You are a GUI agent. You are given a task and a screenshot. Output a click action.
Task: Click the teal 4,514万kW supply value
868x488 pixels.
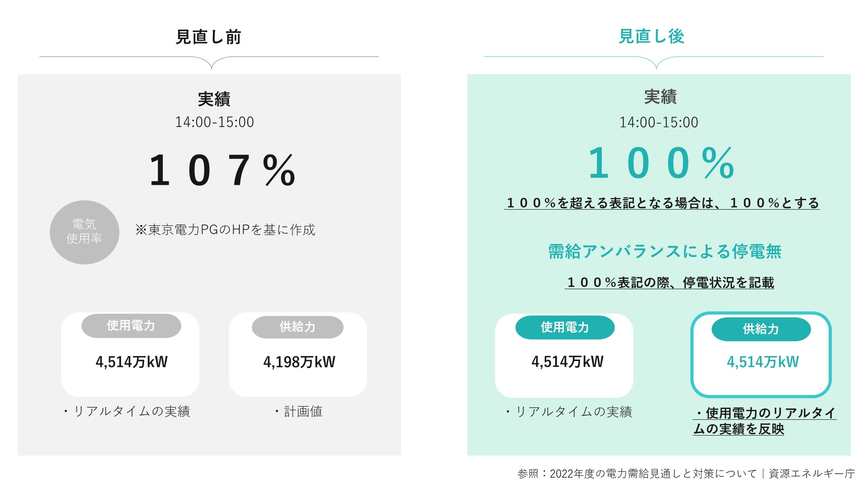tap(763, 362)
